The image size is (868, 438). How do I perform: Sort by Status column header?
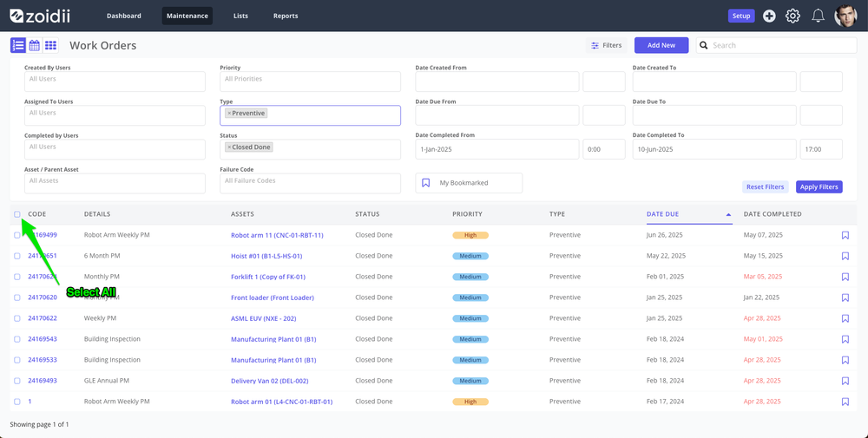coord(367,214)
